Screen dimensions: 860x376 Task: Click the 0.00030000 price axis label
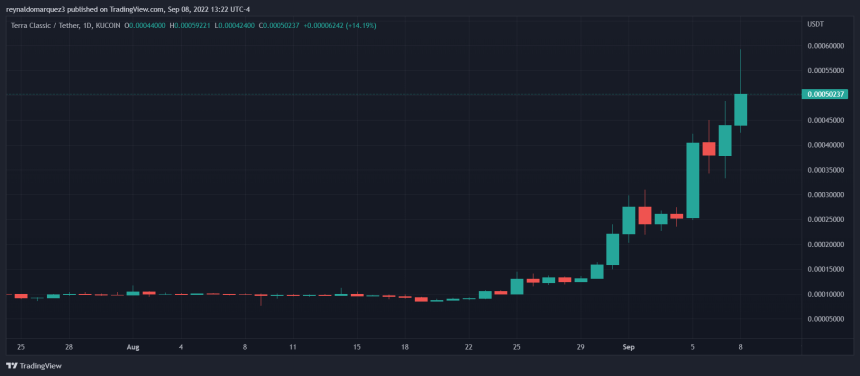point(825,195)
